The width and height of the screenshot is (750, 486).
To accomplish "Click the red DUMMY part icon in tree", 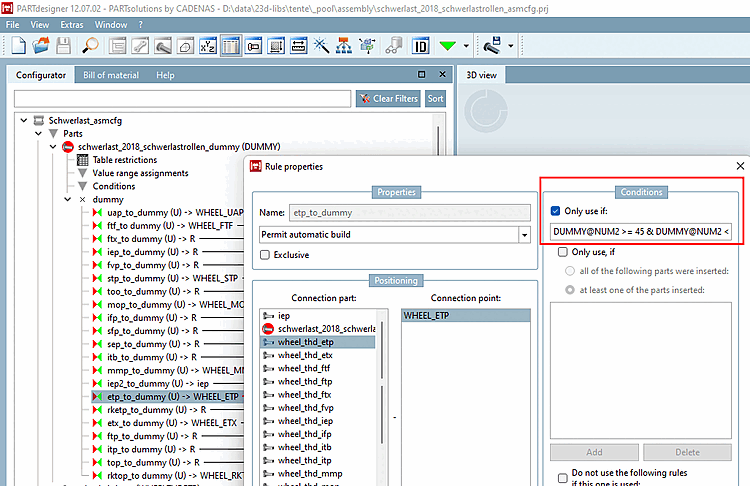I will pyautogui.click(x=68, y=147).
